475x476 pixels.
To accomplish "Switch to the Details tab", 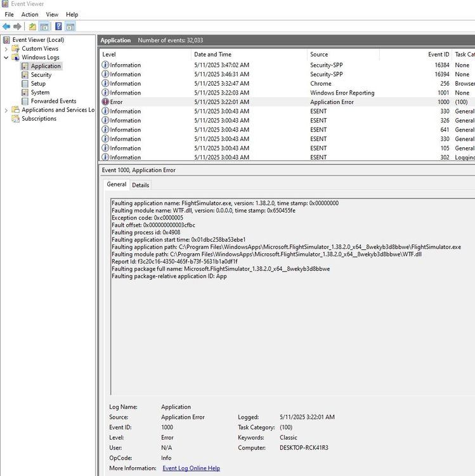I will pyautogui.click(x=141, y=185).
